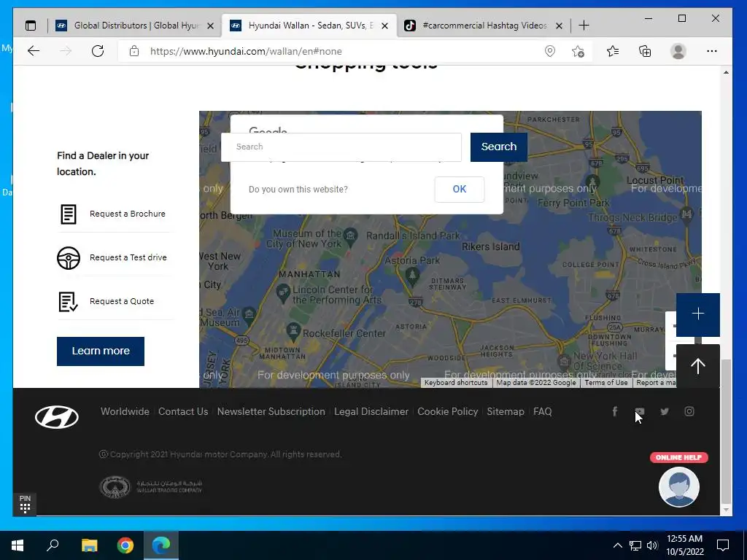
Task: Refresh the Hyundai Wallan page
Action: [98, 51]
